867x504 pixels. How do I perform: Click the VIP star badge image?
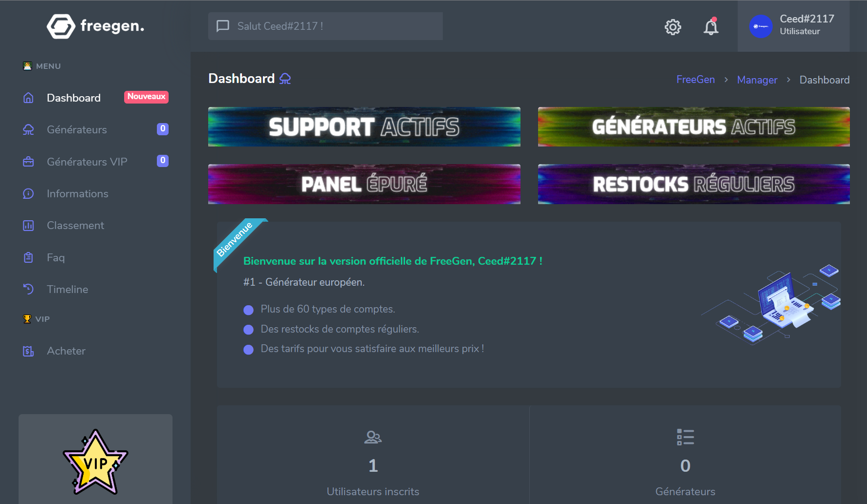pos(96,462)
